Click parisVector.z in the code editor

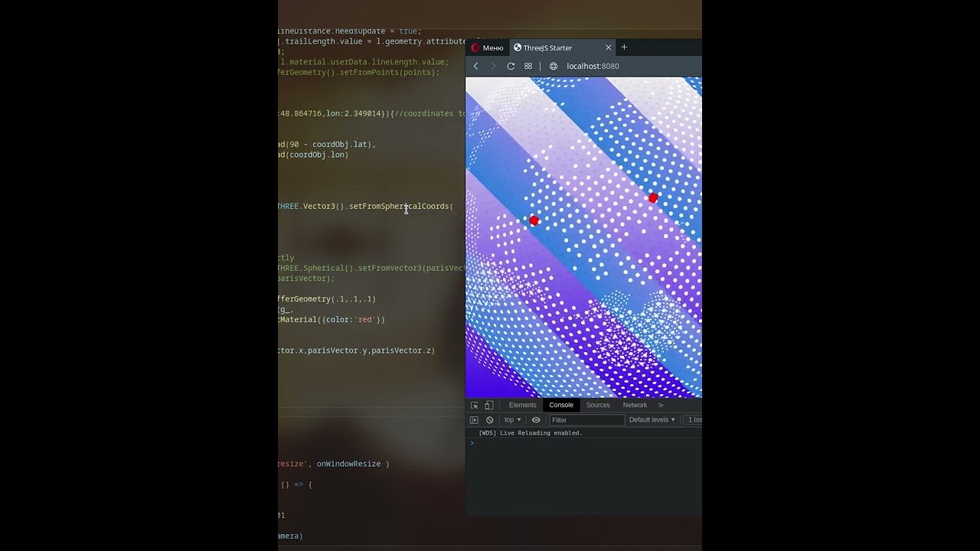pos(400,350)
